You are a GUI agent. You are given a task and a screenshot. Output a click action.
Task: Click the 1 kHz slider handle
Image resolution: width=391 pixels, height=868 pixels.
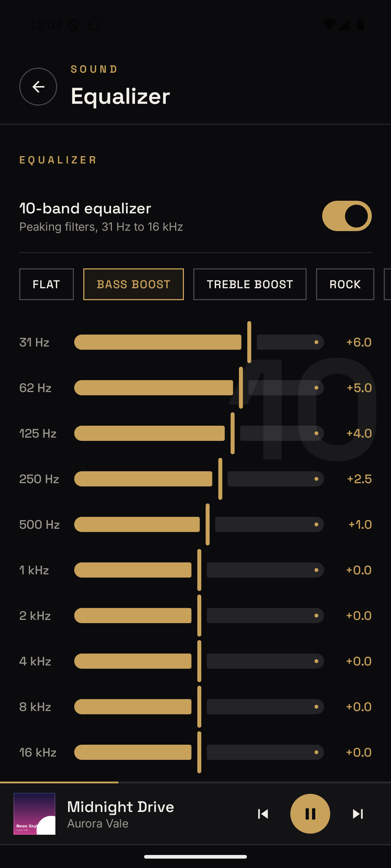(x=199, y=570)
